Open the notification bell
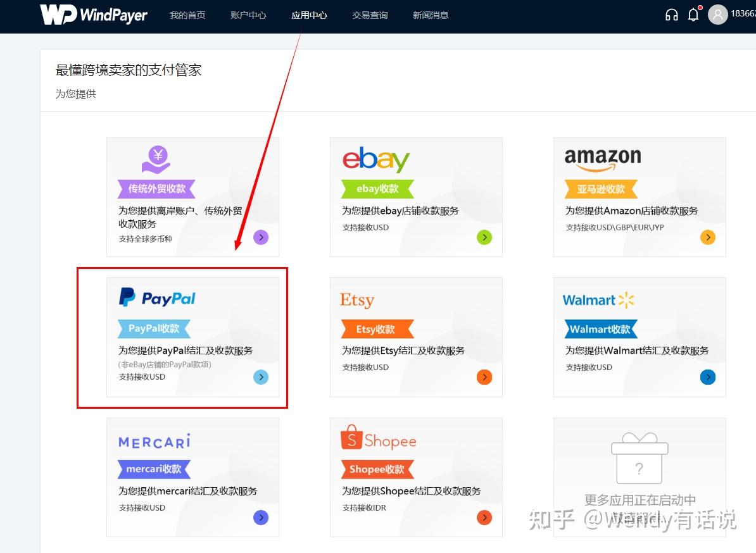This screenshot has height=553, width=756. (x=693, y=15)
